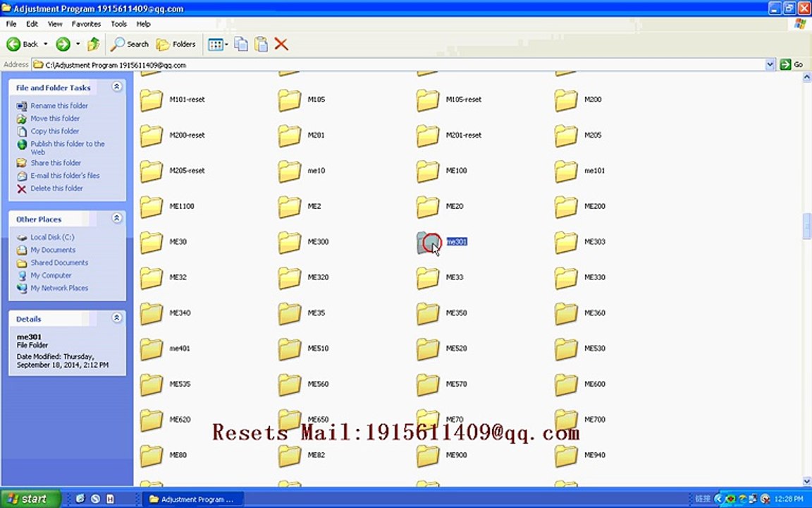The width and height of the screenshot is (812, 508).
Task: Click the green Forward arrow button
Action: tap(63, 44)
